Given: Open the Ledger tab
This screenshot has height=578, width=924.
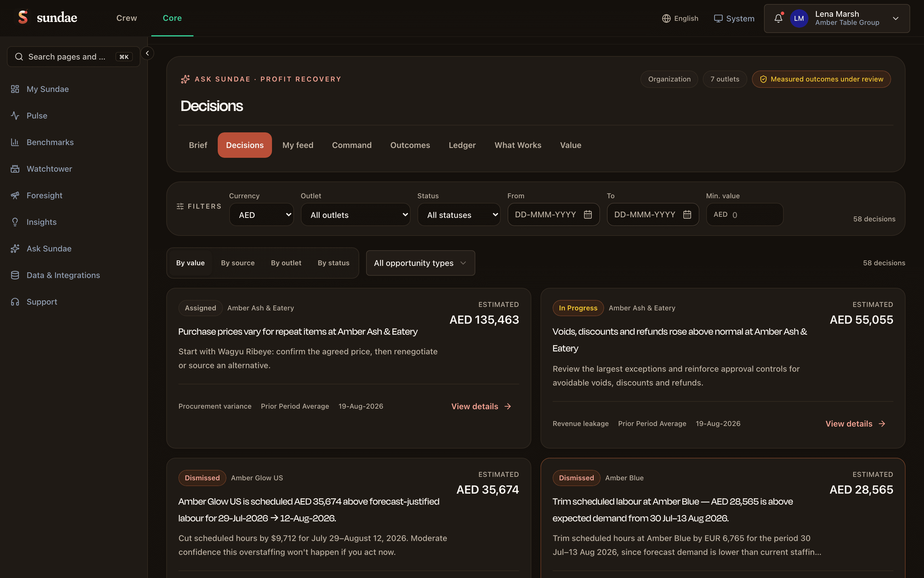Looking at the screenshot, I should click(462, 145).
